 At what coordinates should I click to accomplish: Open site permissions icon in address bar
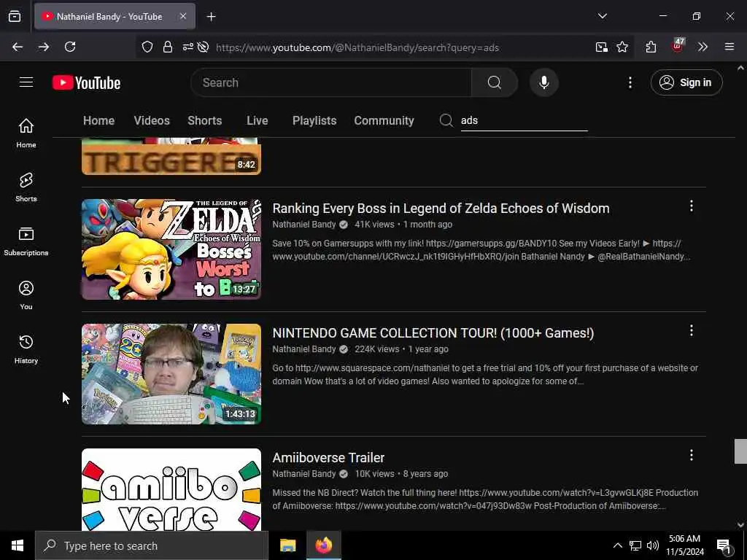click(x=187, y=47)
